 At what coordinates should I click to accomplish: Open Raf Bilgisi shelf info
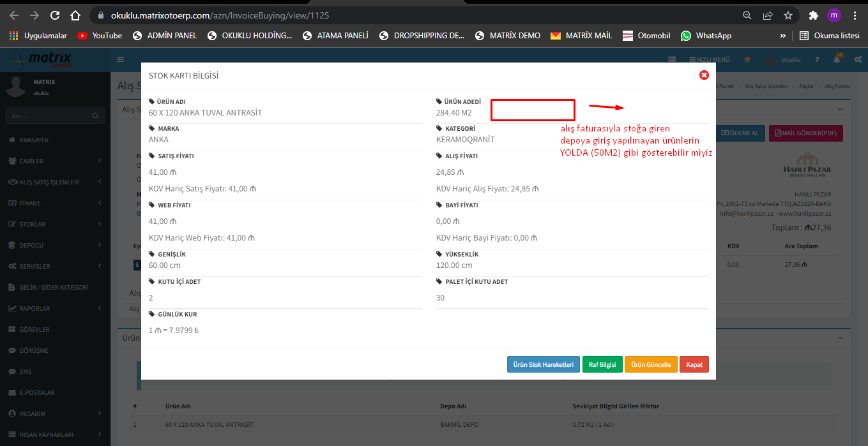pyautogui.click(x=602, y=364)
